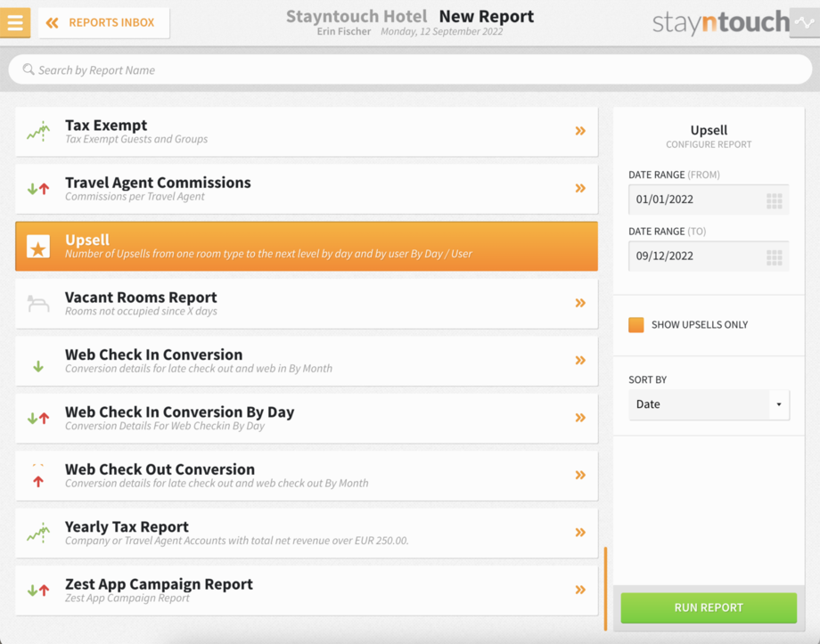Click the Tax Exempt Guests and Groups description

click(136, 139)
